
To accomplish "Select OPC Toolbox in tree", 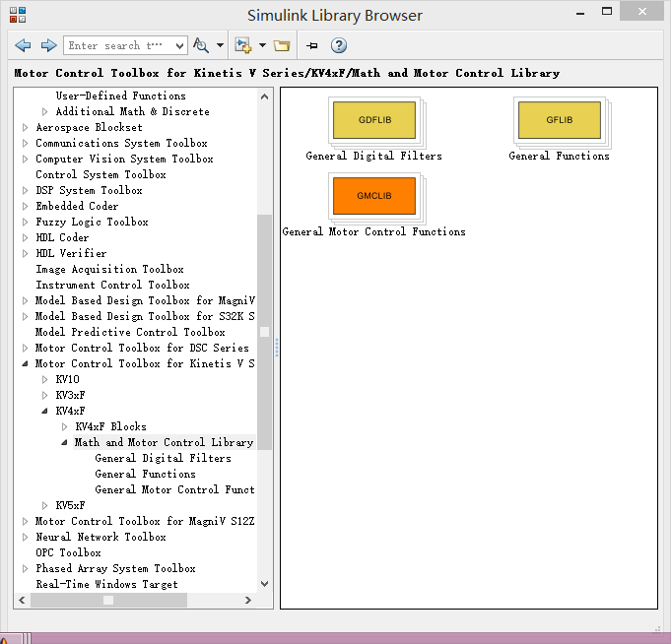I will coord(68,553).
